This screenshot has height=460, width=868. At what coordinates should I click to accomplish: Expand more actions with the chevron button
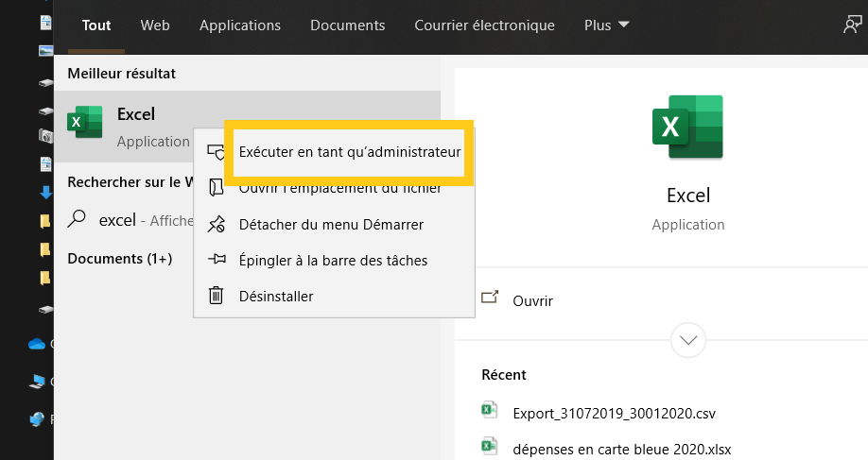[688, 340]
